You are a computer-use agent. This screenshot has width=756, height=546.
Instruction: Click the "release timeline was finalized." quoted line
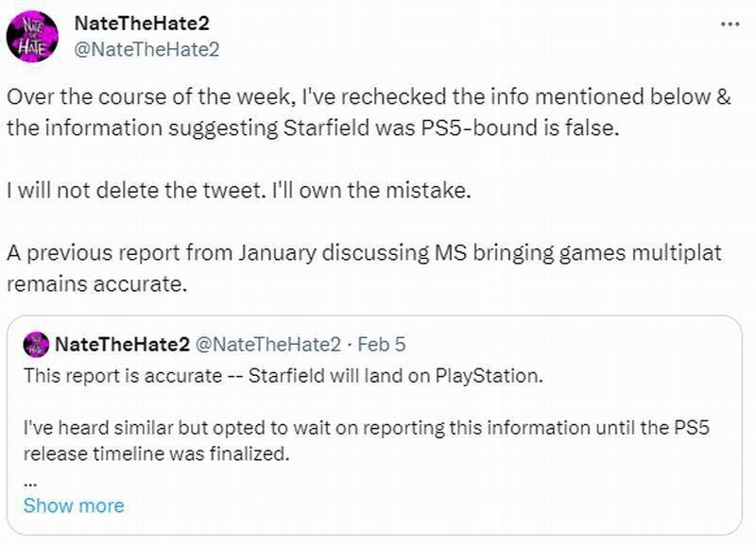coord(155,454)
